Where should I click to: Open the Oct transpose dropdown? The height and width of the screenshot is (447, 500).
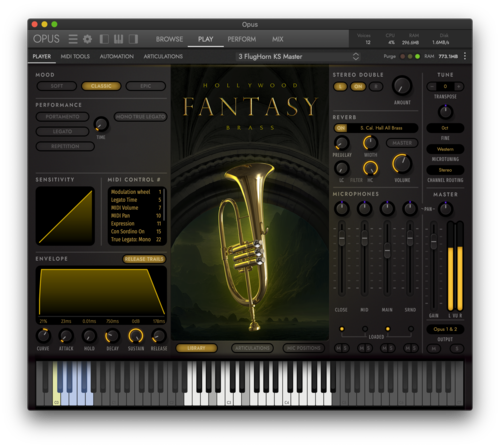[445, 128]
